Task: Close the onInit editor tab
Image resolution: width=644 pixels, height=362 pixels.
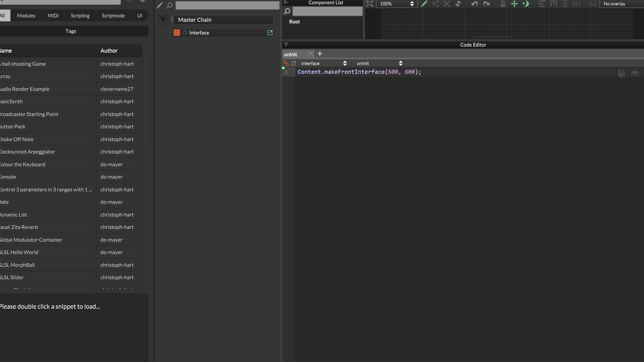Action: [311, 54]
